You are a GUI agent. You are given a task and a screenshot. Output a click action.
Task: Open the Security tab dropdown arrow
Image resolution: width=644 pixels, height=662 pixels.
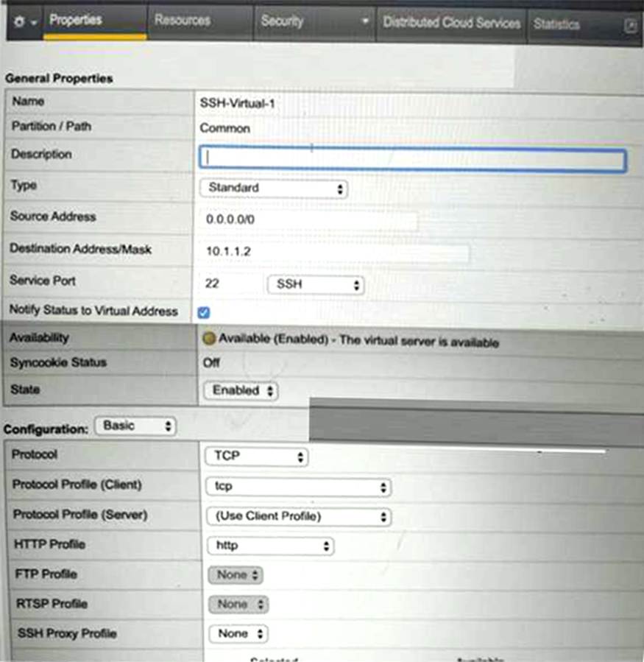pos(365,21)
